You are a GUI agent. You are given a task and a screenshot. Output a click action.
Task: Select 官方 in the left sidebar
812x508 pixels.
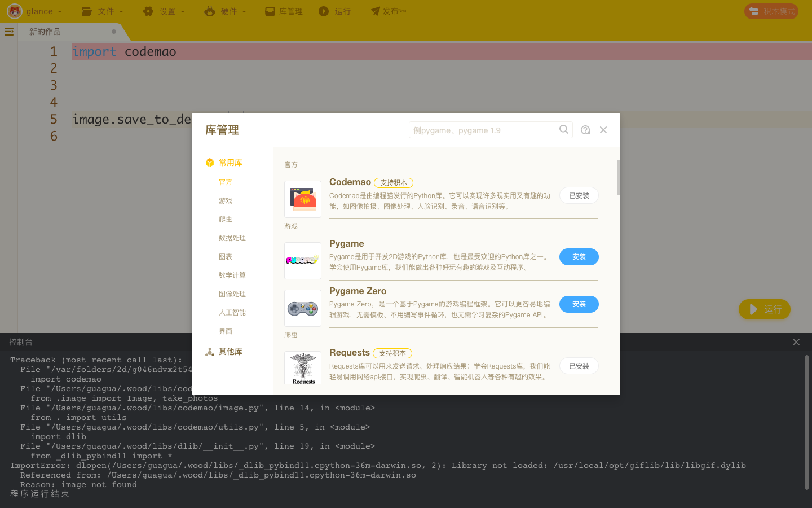(x=226, y=182)
